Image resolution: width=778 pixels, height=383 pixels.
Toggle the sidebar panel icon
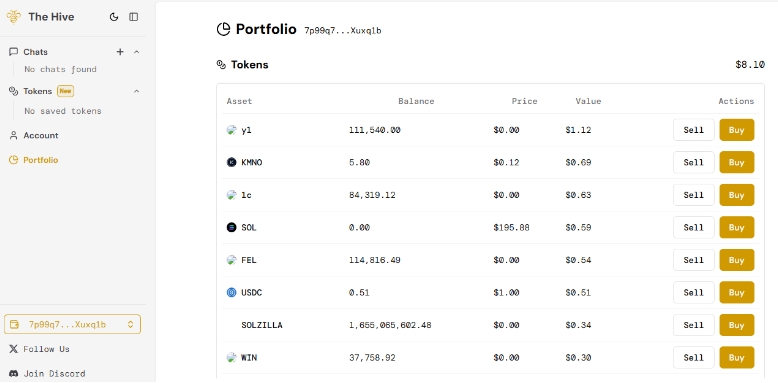coord(133,17)
